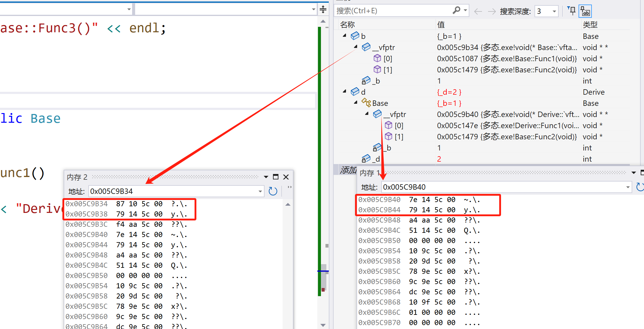Focus the search (Ctrl+E) input field
Viewport: 644px width, 329px height.
394,11
